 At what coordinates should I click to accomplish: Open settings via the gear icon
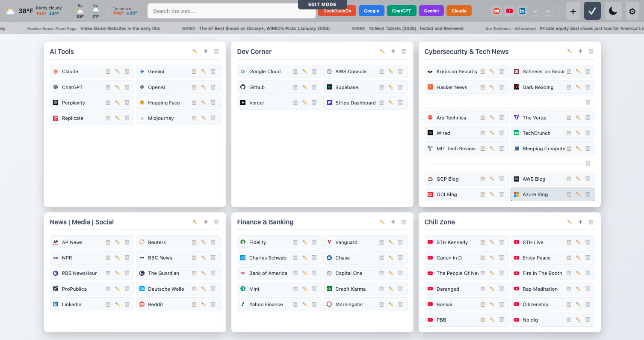click(632, 11)
